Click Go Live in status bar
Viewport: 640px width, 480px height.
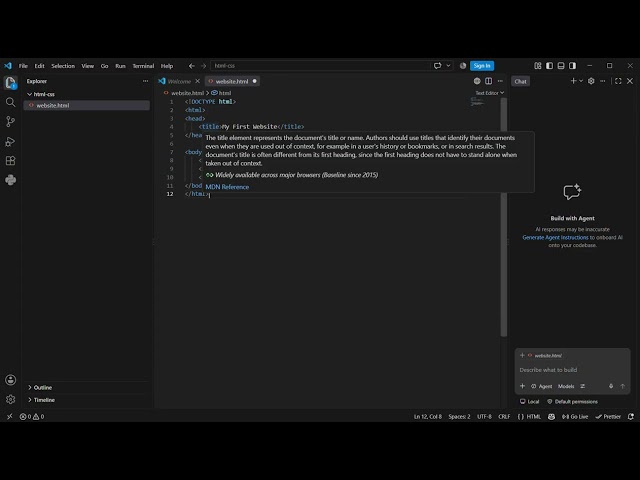pos(575,416)
